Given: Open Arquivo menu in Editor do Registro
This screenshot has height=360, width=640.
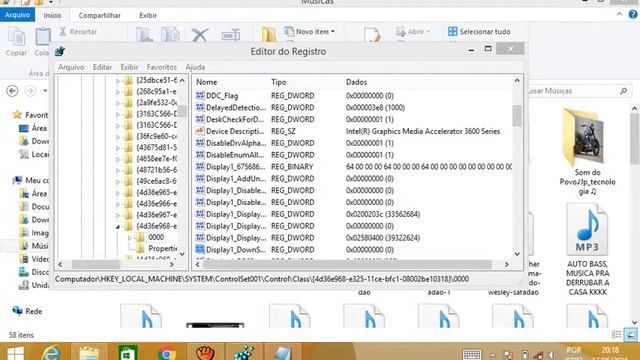Looking at the screenshot, I should 71,67.
